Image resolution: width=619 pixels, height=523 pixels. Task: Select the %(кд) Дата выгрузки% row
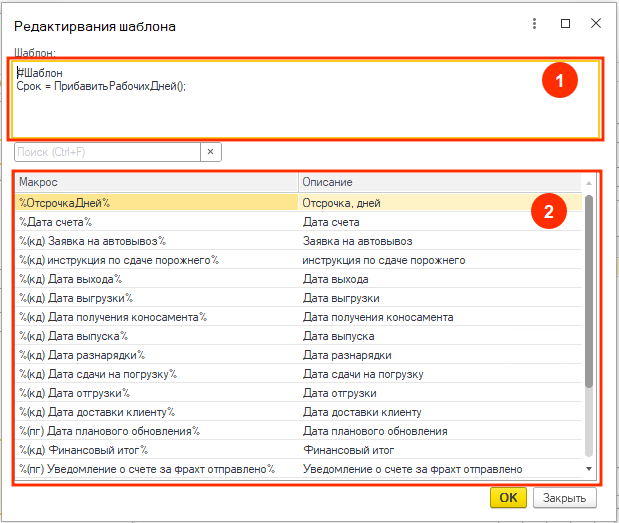tap(298, 298)
